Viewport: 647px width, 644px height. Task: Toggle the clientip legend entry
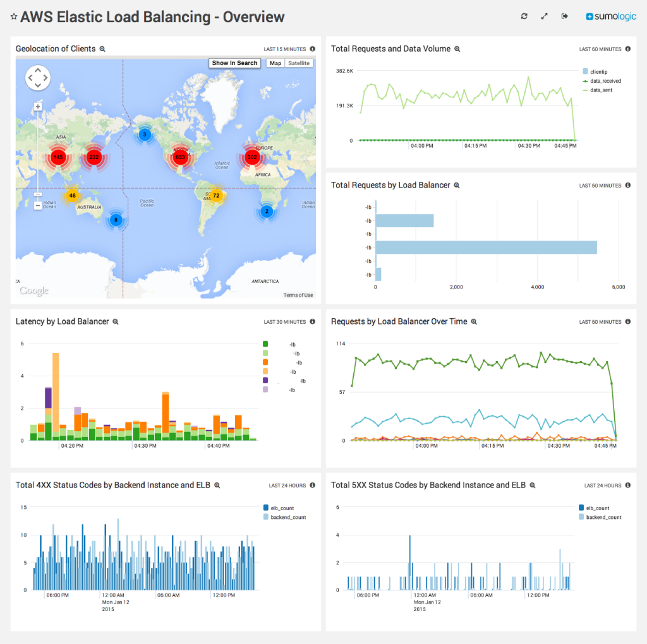(x=595, y=72)
